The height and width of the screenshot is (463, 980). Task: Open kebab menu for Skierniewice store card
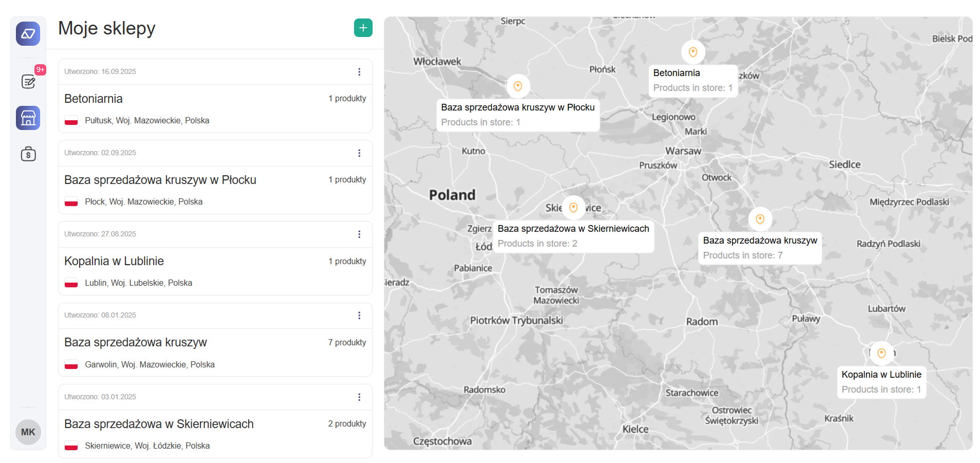359,397
